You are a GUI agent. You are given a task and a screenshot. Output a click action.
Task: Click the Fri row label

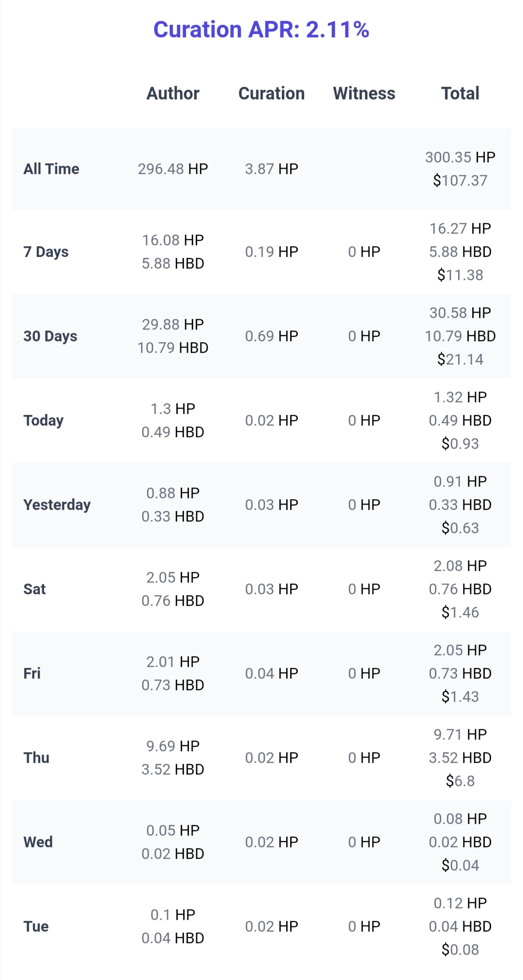32,674
